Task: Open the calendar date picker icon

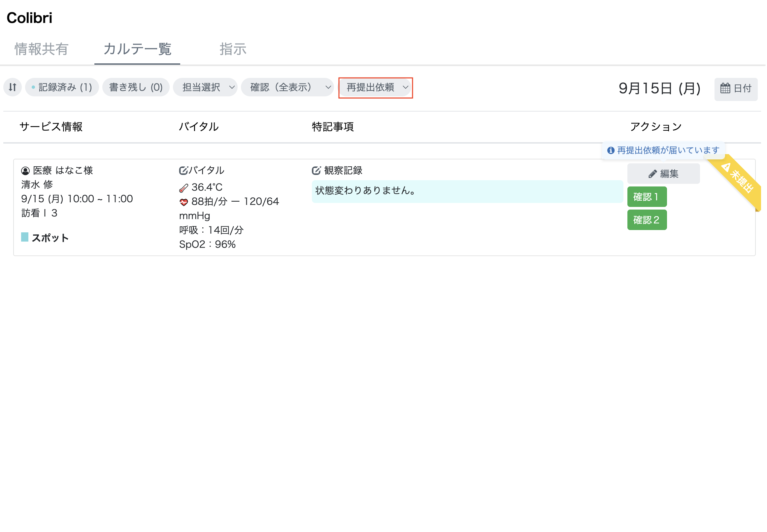Action: coord(725,88)
